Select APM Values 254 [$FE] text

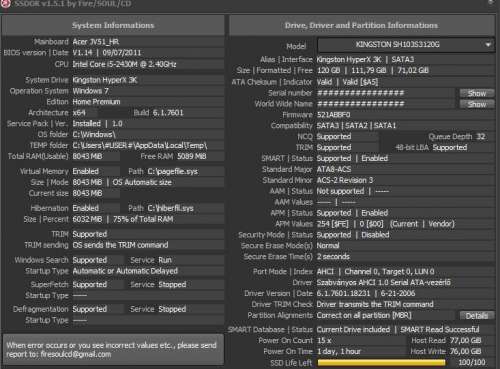(x=332, y=224)
